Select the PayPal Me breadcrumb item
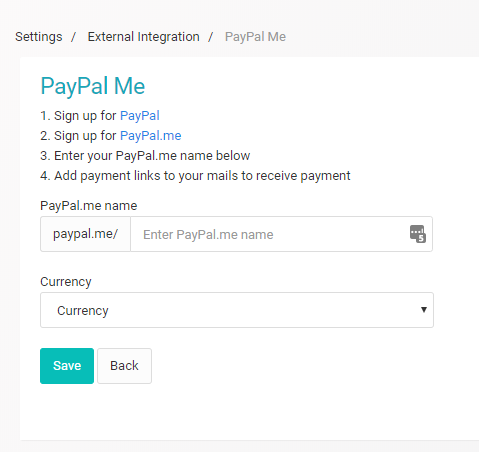 point(255,37)
